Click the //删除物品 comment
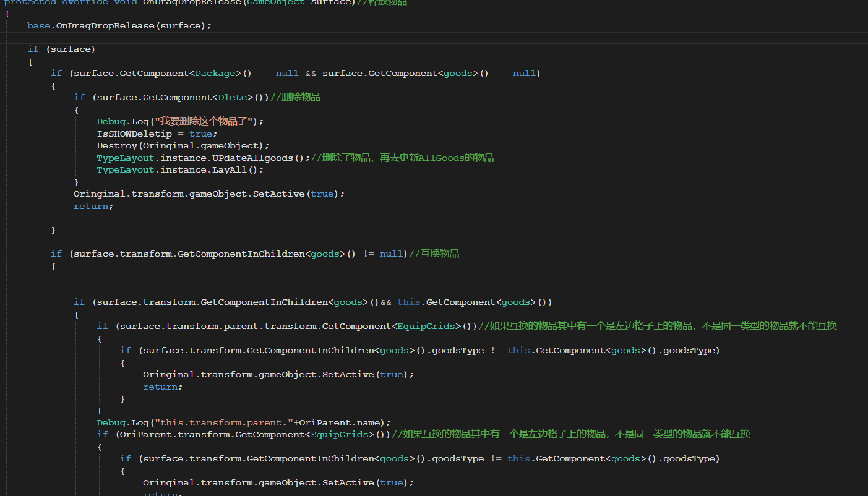868x496 pixels. click(296, 97)
